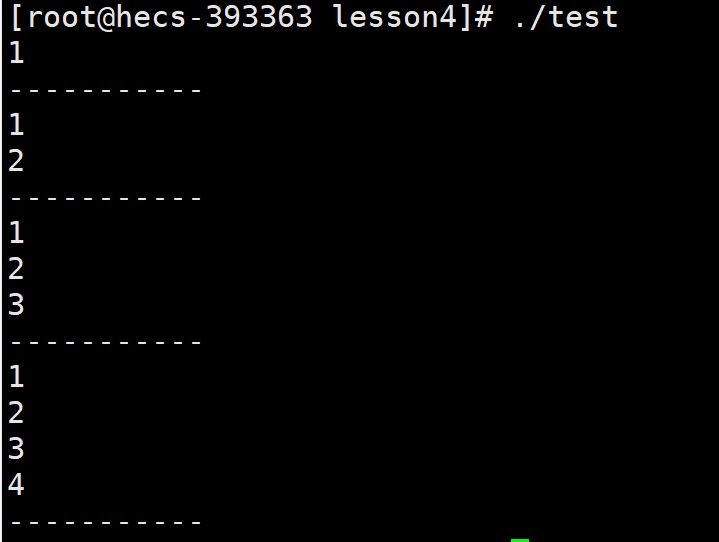Select "3" in the third output group
719x542 pixels.
[16, 305]
